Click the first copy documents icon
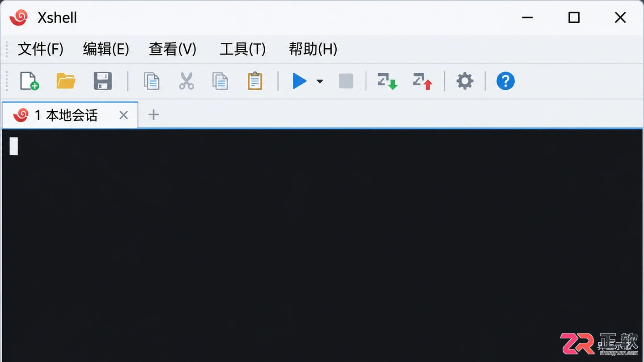The height and width of the screenshot is (362, 644). (x=152, y=81)
